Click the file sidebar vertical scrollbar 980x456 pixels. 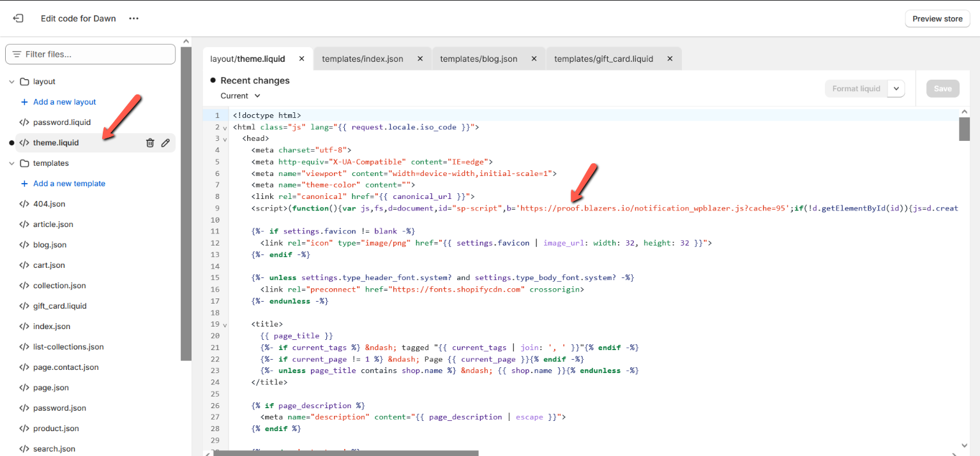(x=186, y=204)
